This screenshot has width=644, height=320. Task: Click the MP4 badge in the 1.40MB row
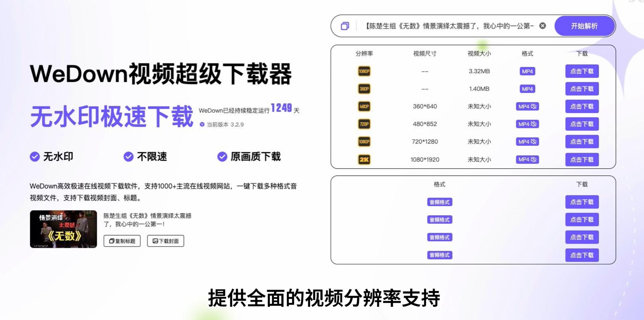click(527, 89)
